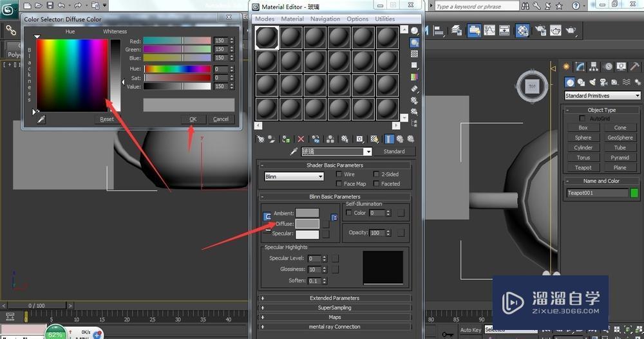Reset map/material red X icon
Image resolution: width=644 pixels, height=339 pixels.
(301, 139)
